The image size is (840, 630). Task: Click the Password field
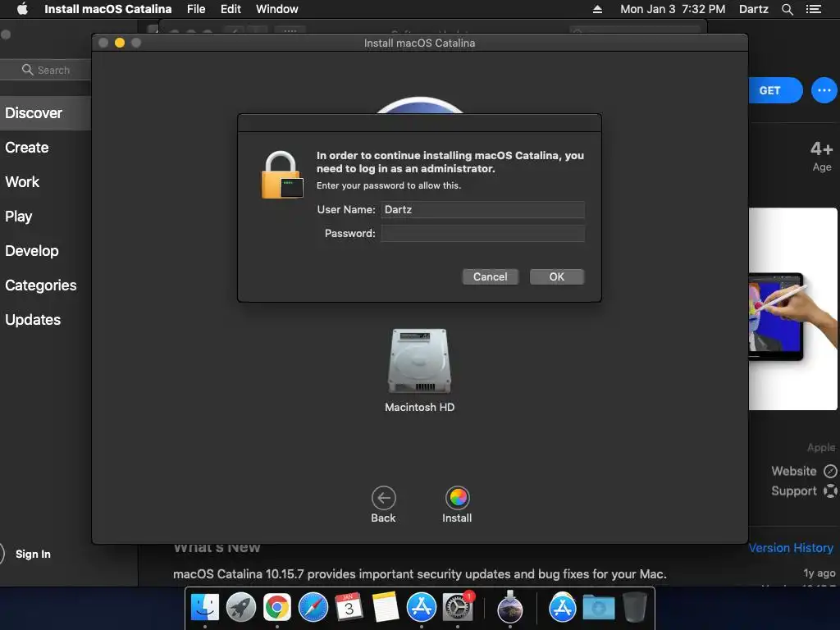482,233
